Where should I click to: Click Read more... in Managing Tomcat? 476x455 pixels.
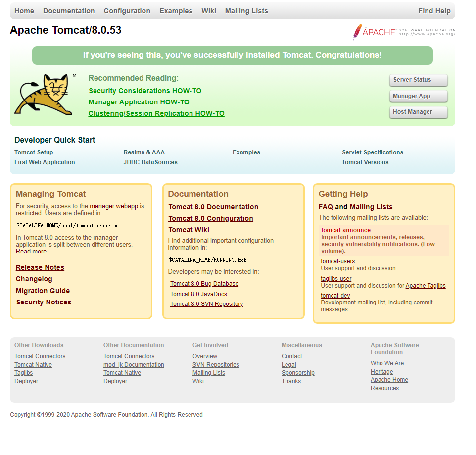[x=34, y=252]
